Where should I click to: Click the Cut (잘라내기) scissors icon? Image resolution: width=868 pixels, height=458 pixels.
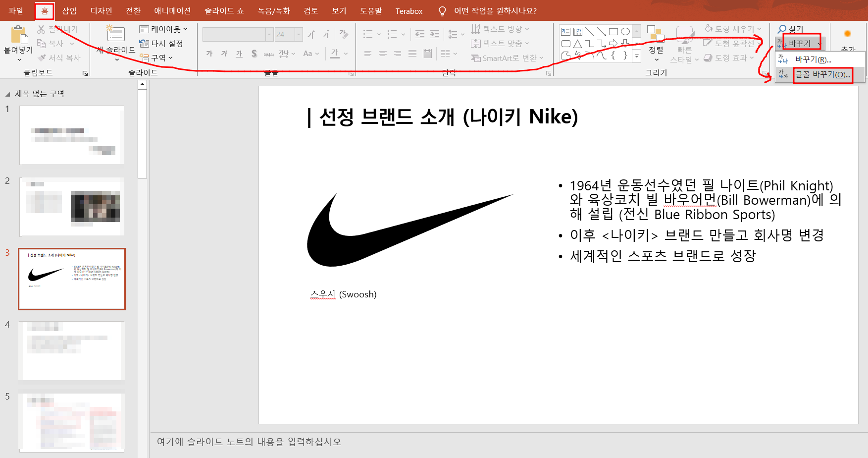point(42,29)
